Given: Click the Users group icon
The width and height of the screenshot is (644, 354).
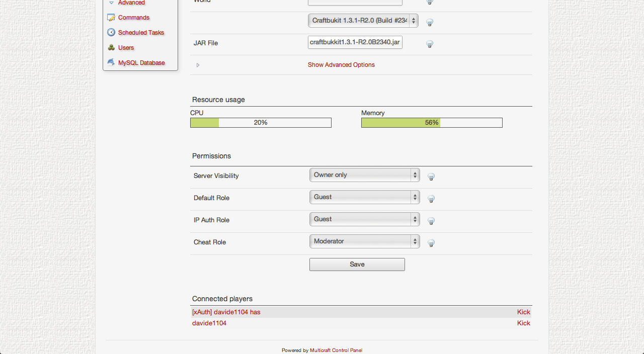Looking at the screenshot, I should point(111,47).
